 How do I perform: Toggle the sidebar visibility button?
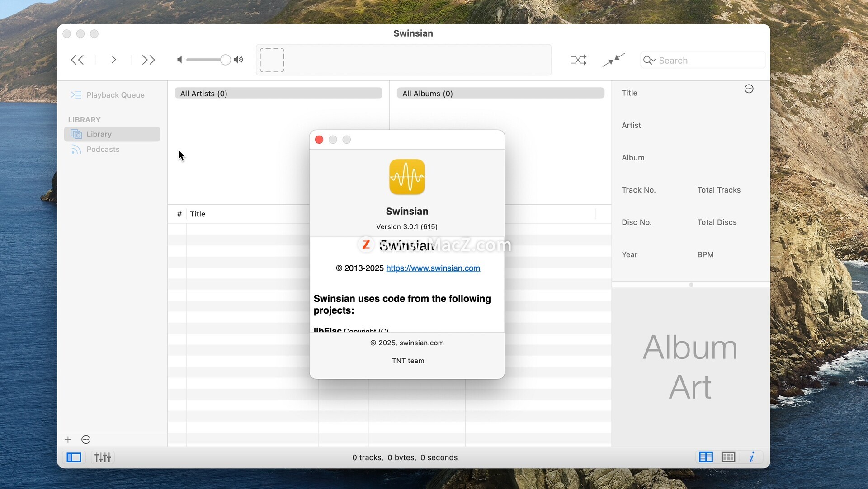pos(74,458)
